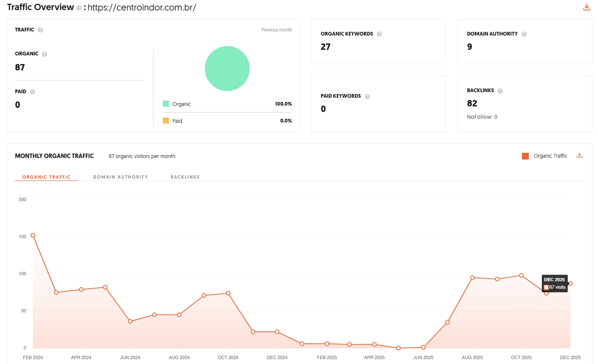Select the Organic Traffic chart tab
Viewport: 598px width, 364px height.
[x=46, y=177]
